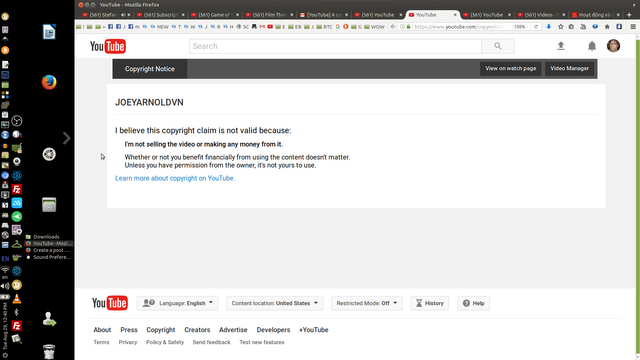Click the orange Bitcoin icon in the dock

5,50
